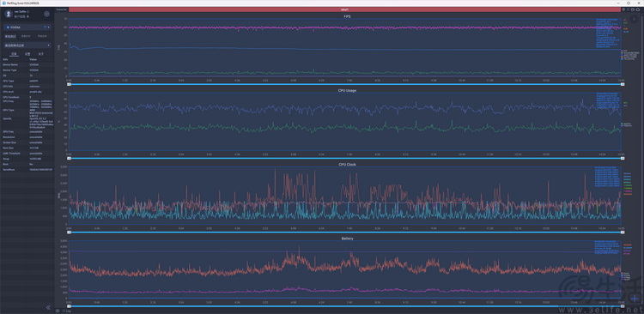Toggle the TotalCPU legend entry in CPU Usage chart
The width and height of the screenshot is (644, 314).
click(627, 125)
